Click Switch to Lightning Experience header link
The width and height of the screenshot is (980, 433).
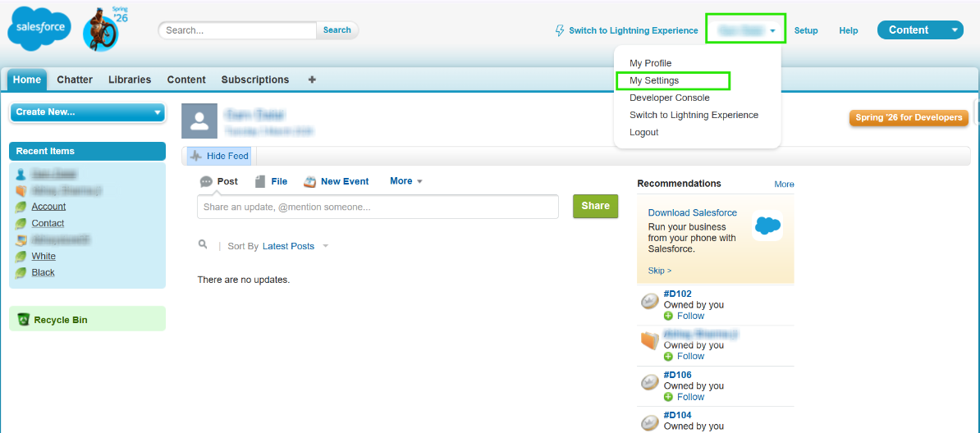point(633,30)
